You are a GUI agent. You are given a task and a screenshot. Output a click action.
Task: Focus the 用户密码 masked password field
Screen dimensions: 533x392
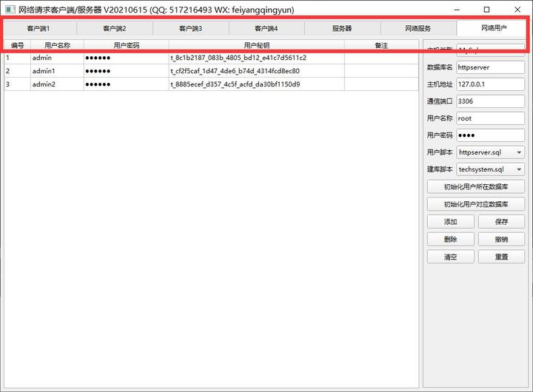point(490,135)
